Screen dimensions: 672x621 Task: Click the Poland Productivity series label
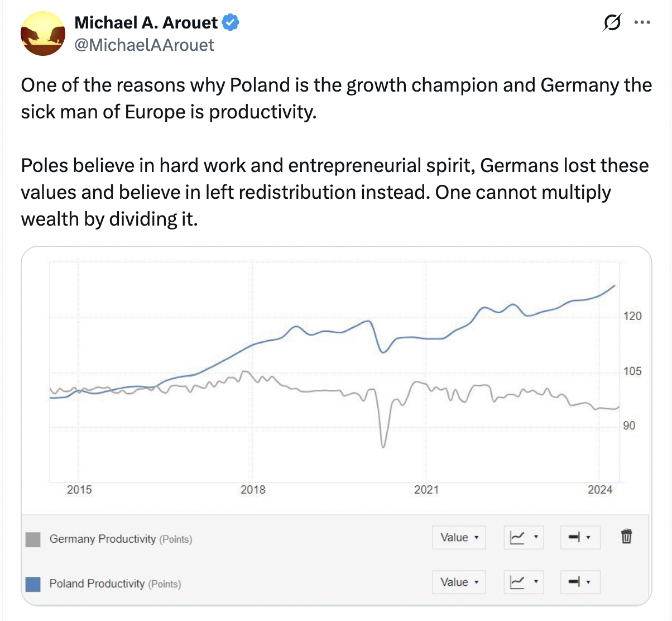tap(97, 584)
